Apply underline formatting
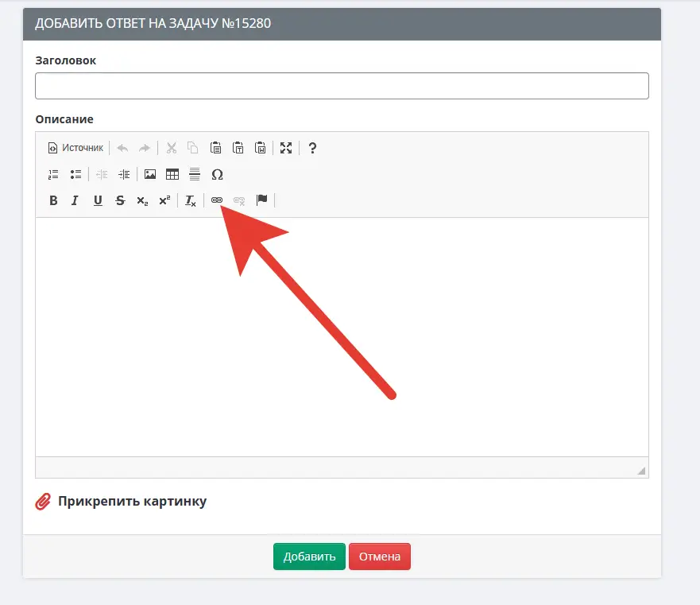This screenshot has width=700, height=605. [98, 200]
